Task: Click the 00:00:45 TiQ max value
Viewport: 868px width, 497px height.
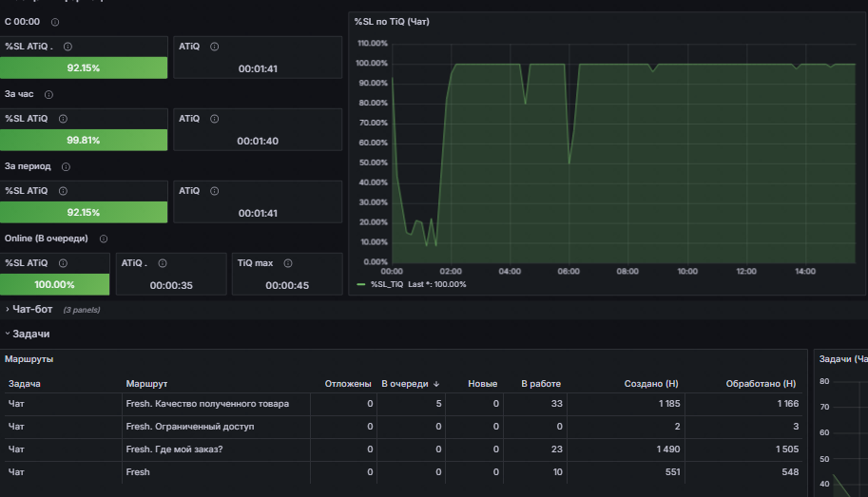Action: click(x=287, y=286)
